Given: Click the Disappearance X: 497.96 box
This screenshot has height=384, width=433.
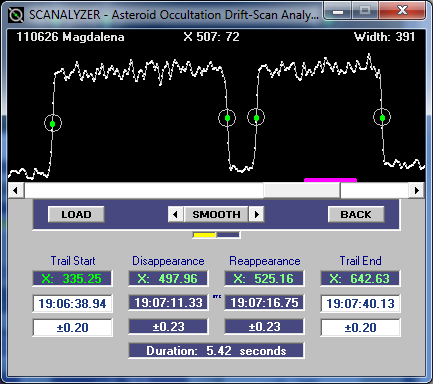Looking at the screenshot, I should pyautogui.click(x=168, y=278).
